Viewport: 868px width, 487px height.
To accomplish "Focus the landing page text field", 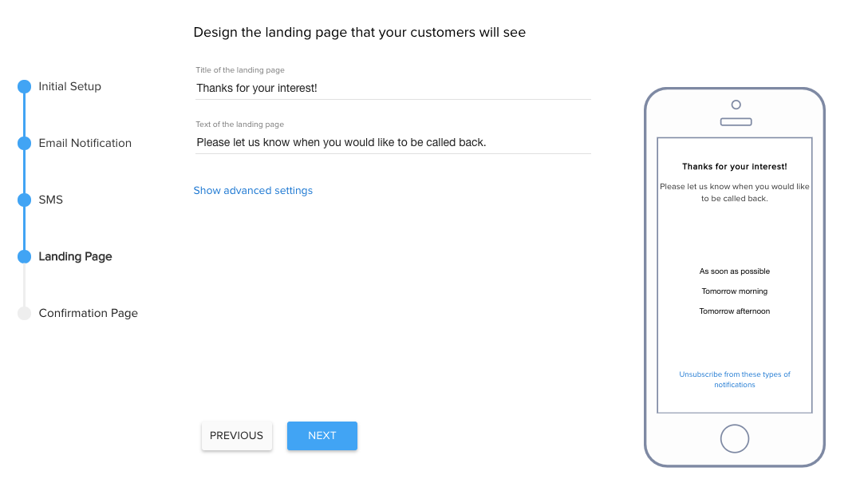I will [393, 142].
